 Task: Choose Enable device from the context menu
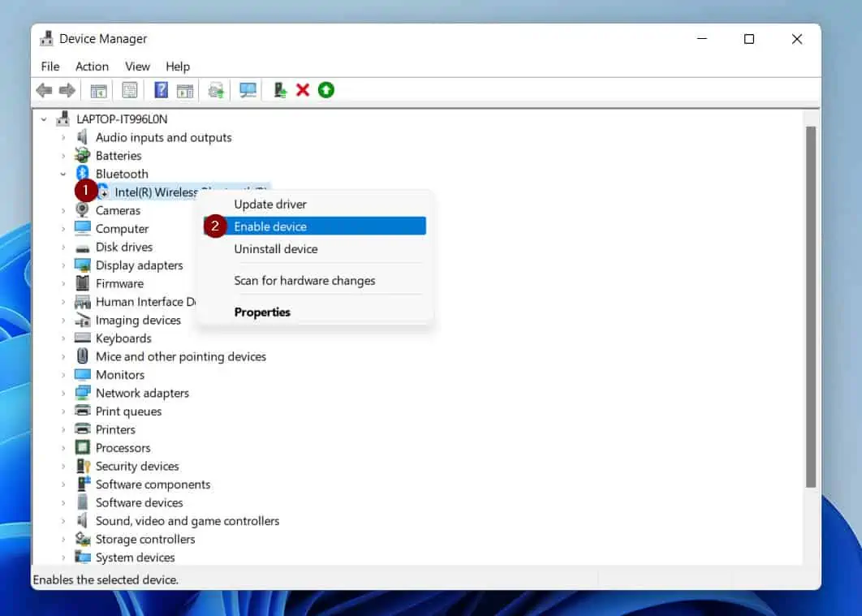click(x=270, y=226)
